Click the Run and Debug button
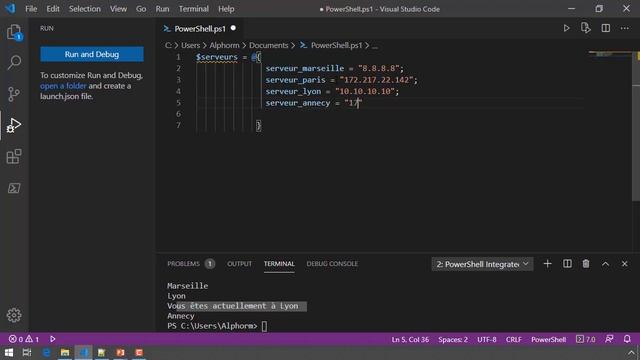 coord(92,54)
